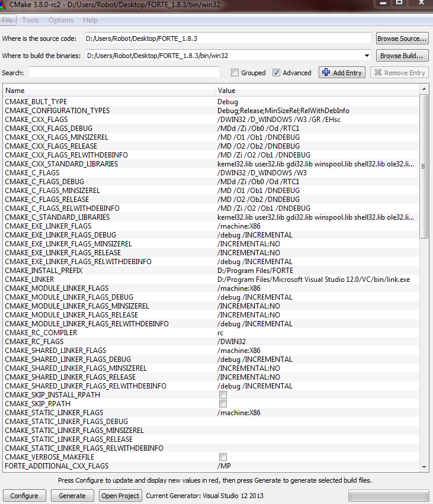Click the /MP value of FORTE_ADDITIONAL_CXX_FLAGS
The width and height of the screenshot is (433, 504).
tap(224, 466)
